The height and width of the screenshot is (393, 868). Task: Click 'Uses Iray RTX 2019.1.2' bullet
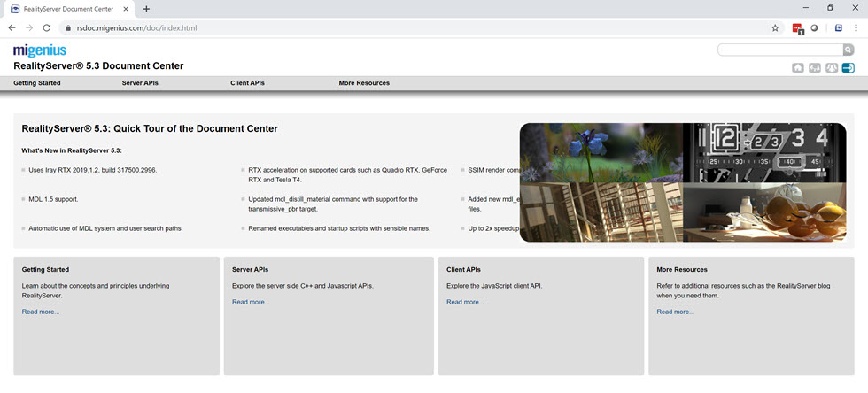[x=92, y=171]
